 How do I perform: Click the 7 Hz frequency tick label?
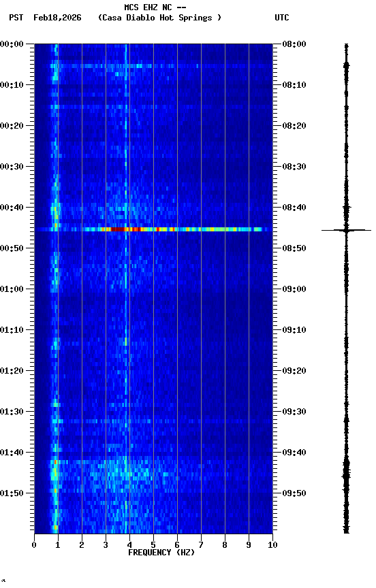pyautogui.click(x=201, y=545)
